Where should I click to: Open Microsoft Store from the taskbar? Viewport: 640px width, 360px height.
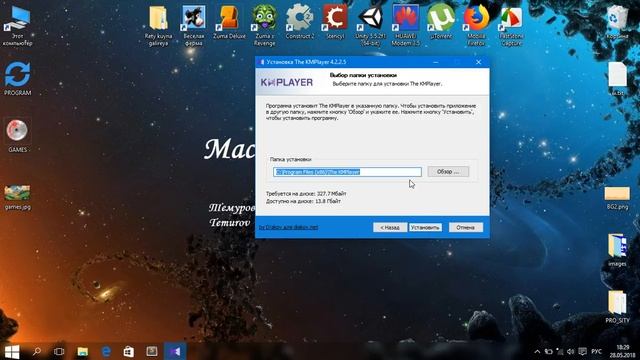coord(129,351)
